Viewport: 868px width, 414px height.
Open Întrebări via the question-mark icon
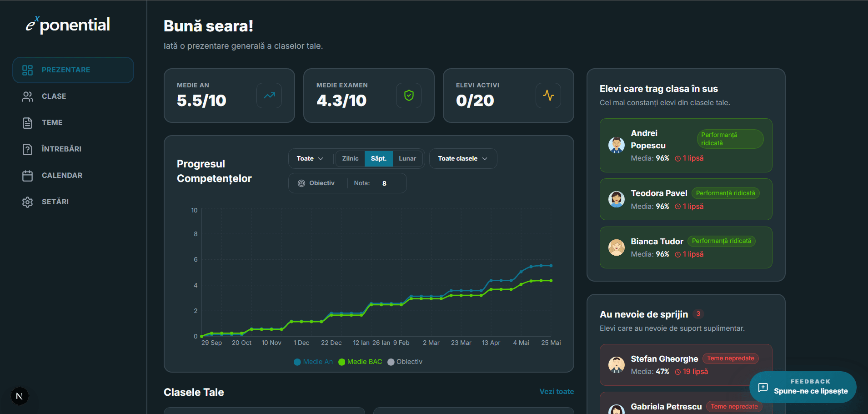[28, 149]
